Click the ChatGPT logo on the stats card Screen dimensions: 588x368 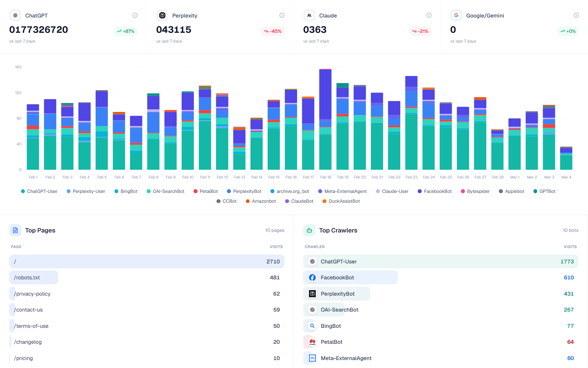click(x=15, y=15)
